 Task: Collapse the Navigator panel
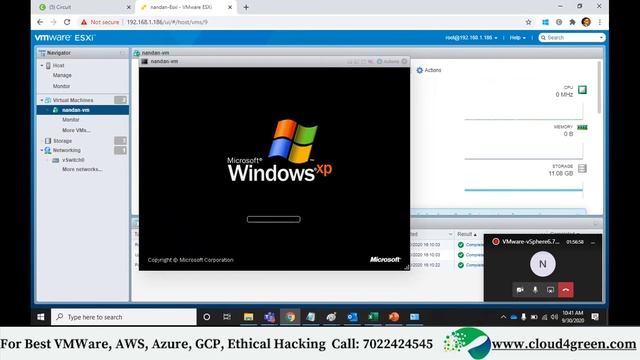coord(122,53)
